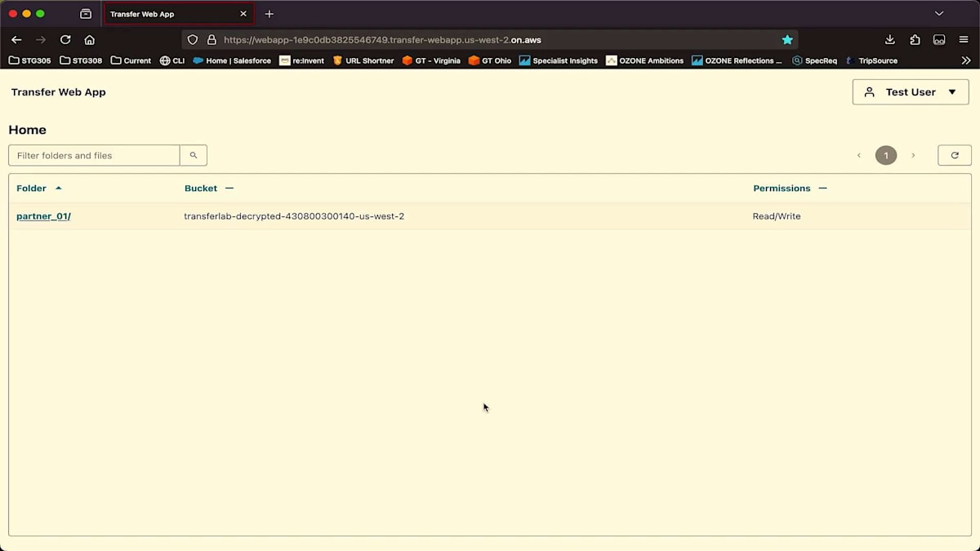
Task: List all open tabs
Action: (x=939, y=14)
